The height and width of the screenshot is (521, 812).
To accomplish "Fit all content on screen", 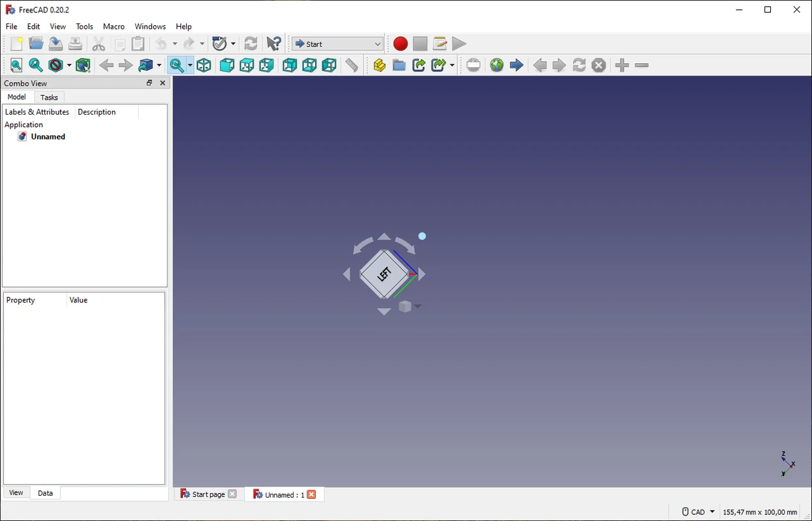I will (x=16, y=65).
